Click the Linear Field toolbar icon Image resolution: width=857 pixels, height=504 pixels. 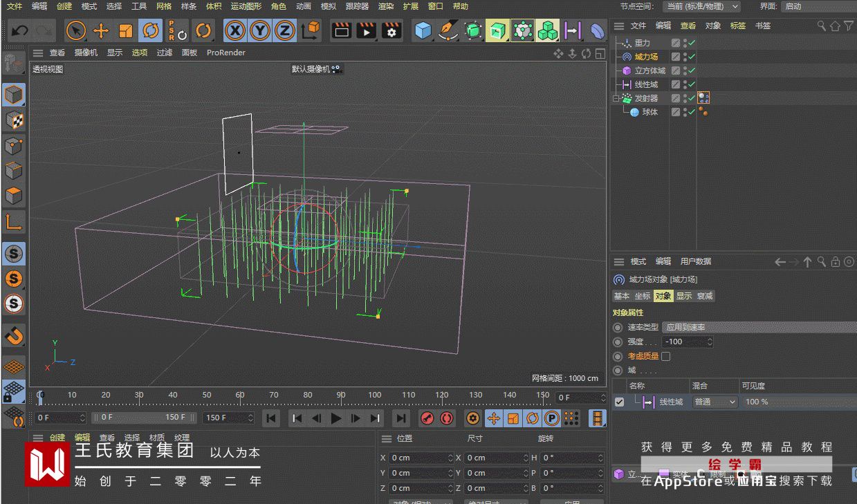pyautogui.click(x=572, y=30)
